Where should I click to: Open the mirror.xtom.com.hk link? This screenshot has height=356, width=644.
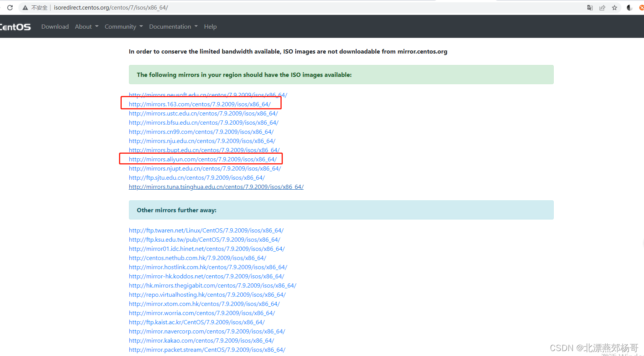[x=204, y=304]
